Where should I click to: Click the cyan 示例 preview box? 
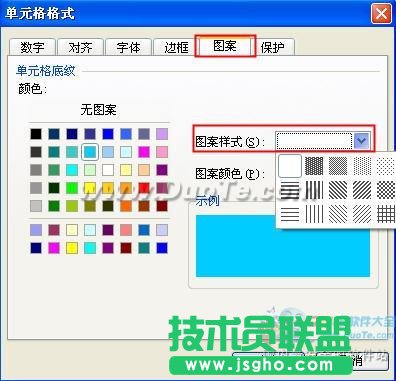[x=283, y=246]
